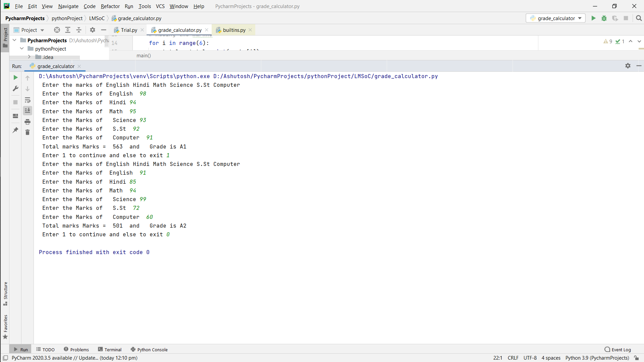
Task: Click the Print console output icon
Action: (28, 122)
